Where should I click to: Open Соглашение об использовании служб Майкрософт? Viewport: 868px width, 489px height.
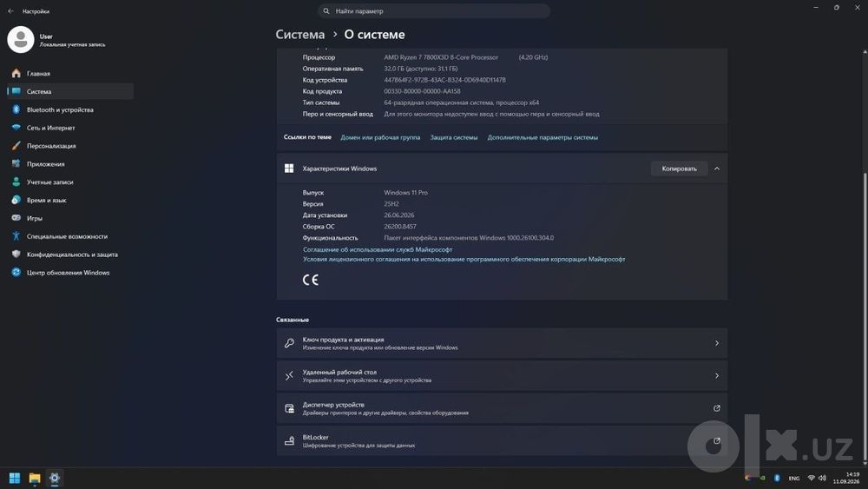(378, 250)
